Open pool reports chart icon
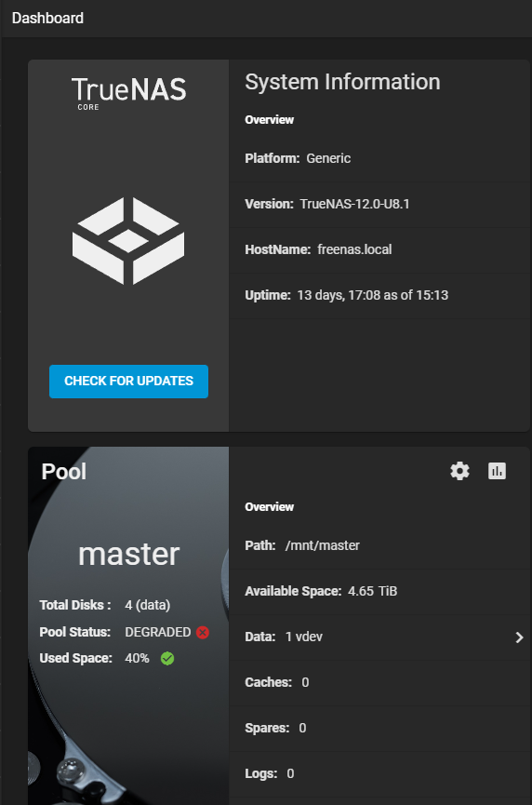The width and height of the screenshot is (532, 805). [497, 471]
